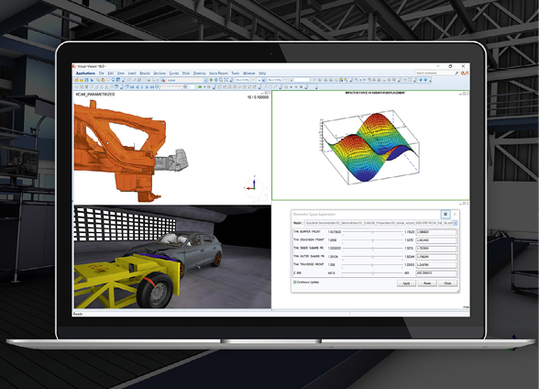Open the Tools menu

[235, 73]
